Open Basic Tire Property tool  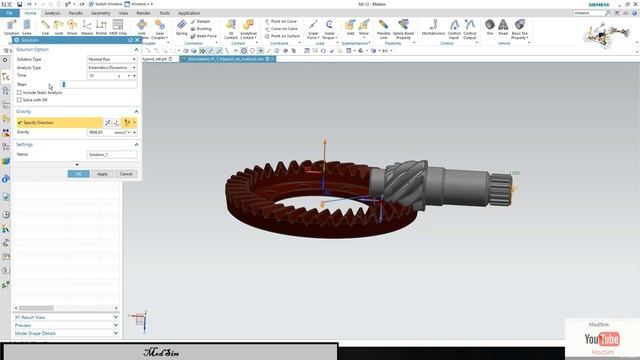pos(519,29)
